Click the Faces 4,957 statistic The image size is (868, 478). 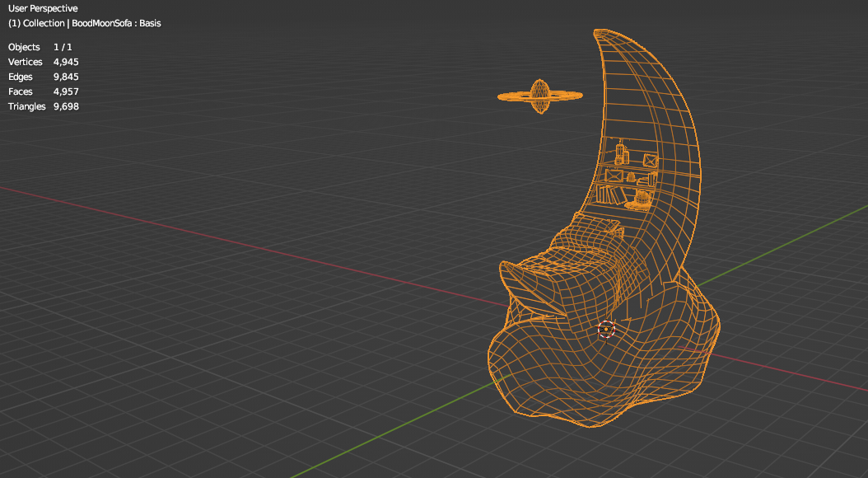(x=43, y=91)
